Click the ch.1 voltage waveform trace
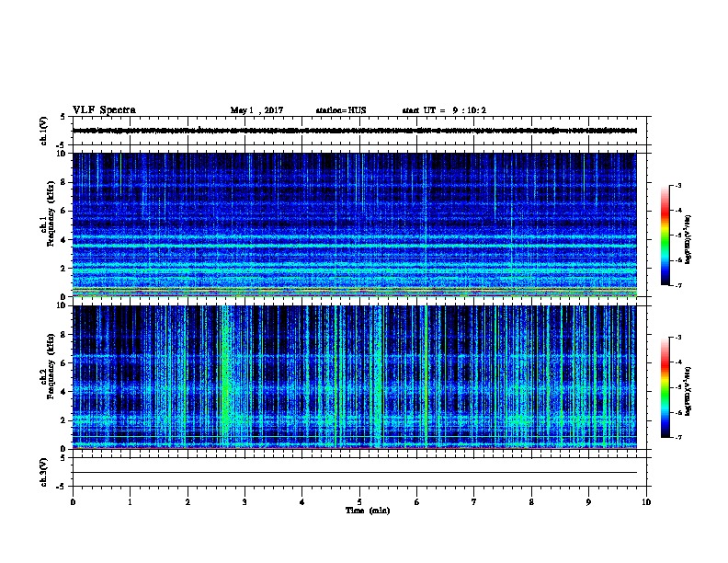 [354, 131]
